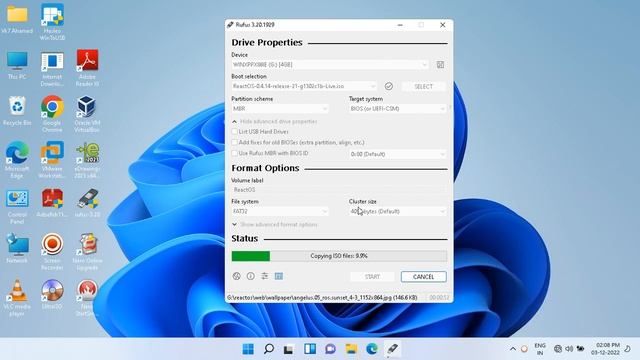The width and height of the screenshot is (640, 360).
Task: Click the volume speaker tray icon
Action: coord(569,349)
